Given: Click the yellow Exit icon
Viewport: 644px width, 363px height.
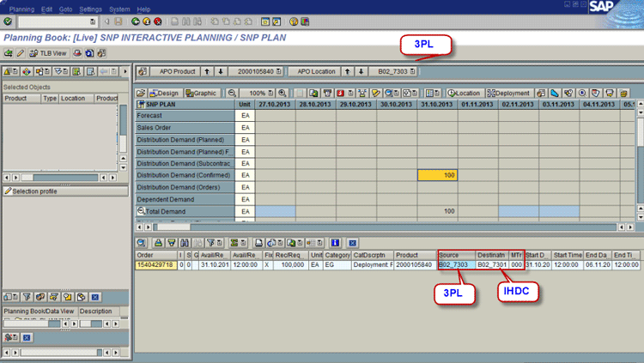Looking at the screenshot, I should tap(147, 21).
